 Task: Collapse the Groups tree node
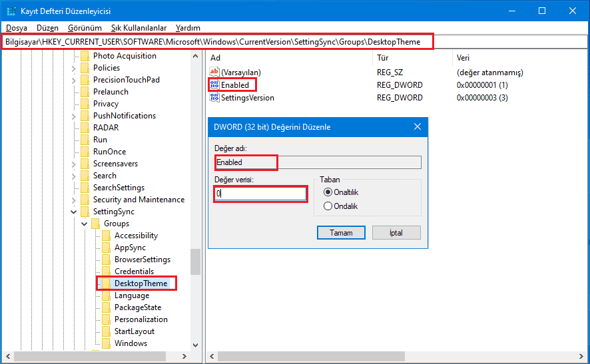pos(85,224)
